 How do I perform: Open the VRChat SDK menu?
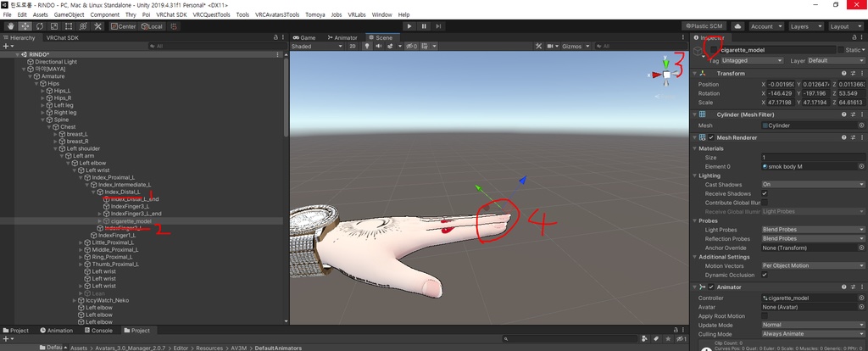pyautogui.click(x=171, y=14)
